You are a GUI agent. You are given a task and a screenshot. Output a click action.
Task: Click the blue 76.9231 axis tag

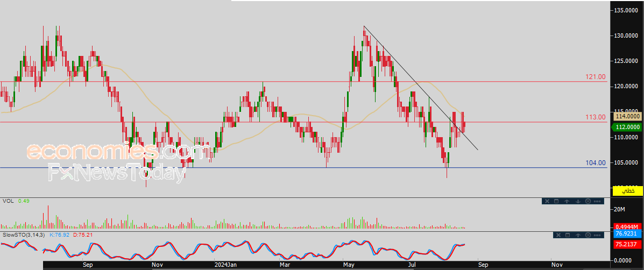(x=627, y=234)
